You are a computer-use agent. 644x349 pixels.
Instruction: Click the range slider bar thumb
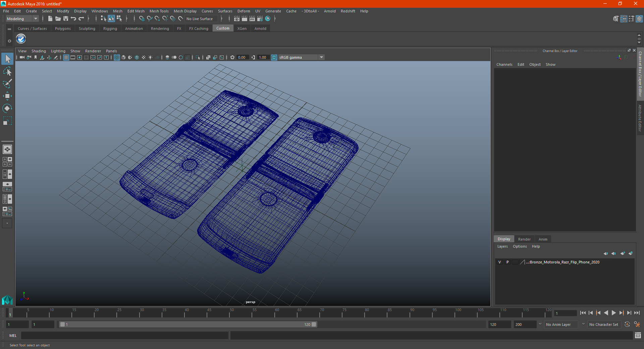188,325
